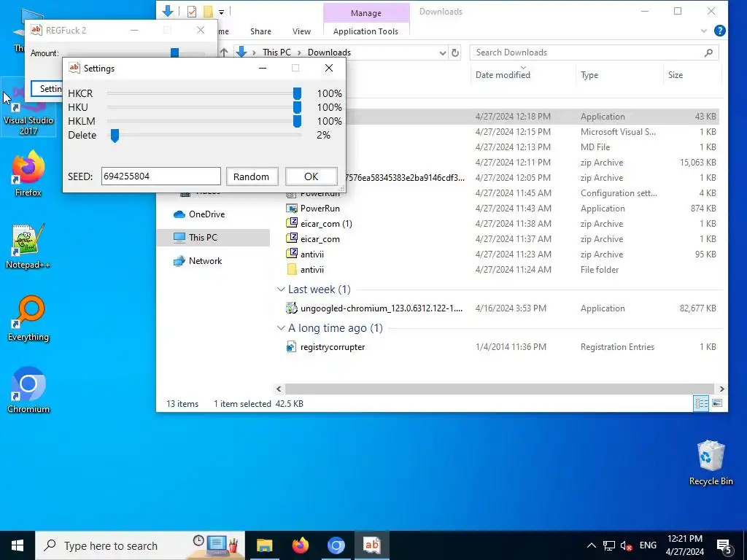
Task: Select the Notepad++ desktop shortcut
Action: tap(28, 246)
